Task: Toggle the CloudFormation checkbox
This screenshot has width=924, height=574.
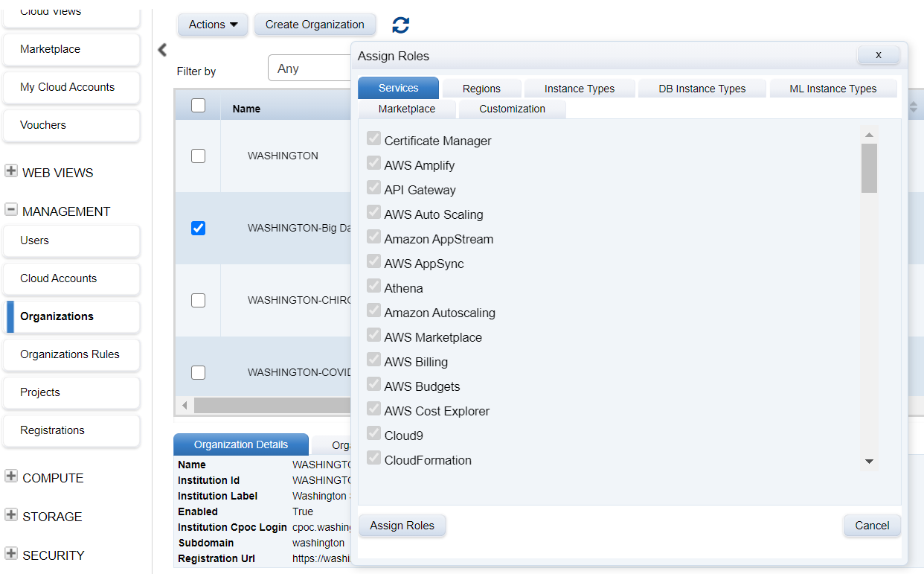Action: [373, 458]
